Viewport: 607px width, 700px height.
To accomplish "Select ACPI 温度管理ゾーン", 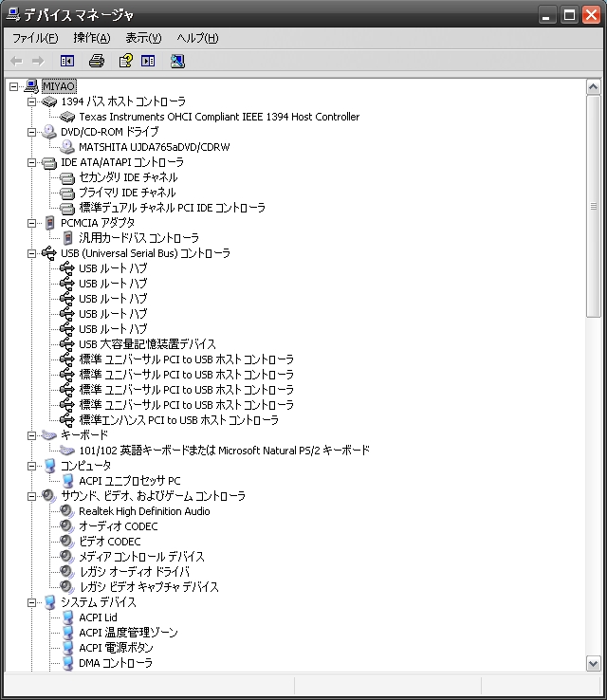I will coord(128,633).
